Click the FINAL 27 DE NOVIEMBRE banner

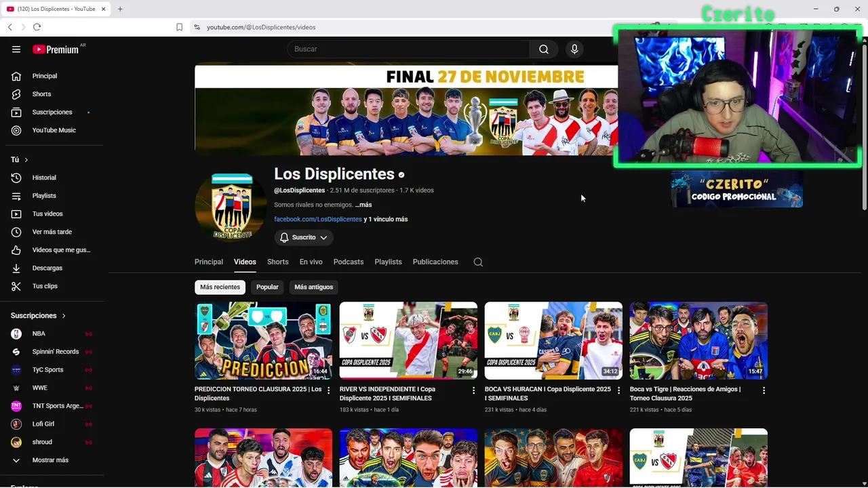coord(406,110)
